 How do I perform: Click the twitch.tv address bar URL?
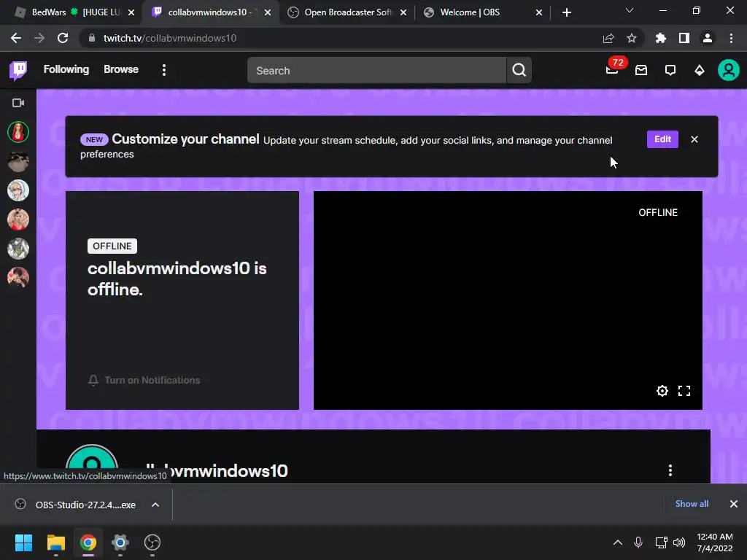coord(169,38)
